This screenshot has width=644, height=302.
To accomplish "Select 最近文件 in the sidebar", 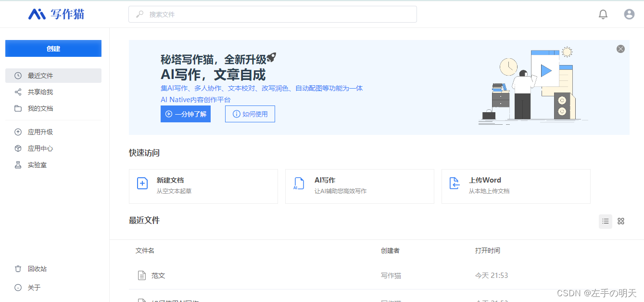I will pos(53,76).
